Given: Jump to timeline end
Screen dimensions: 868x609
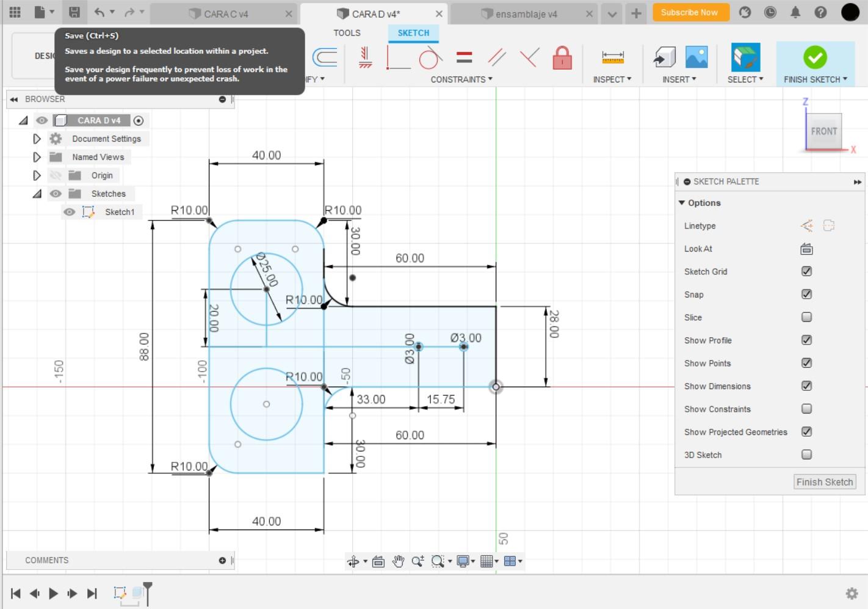Looking at the screenshot, I should point(92,593).
